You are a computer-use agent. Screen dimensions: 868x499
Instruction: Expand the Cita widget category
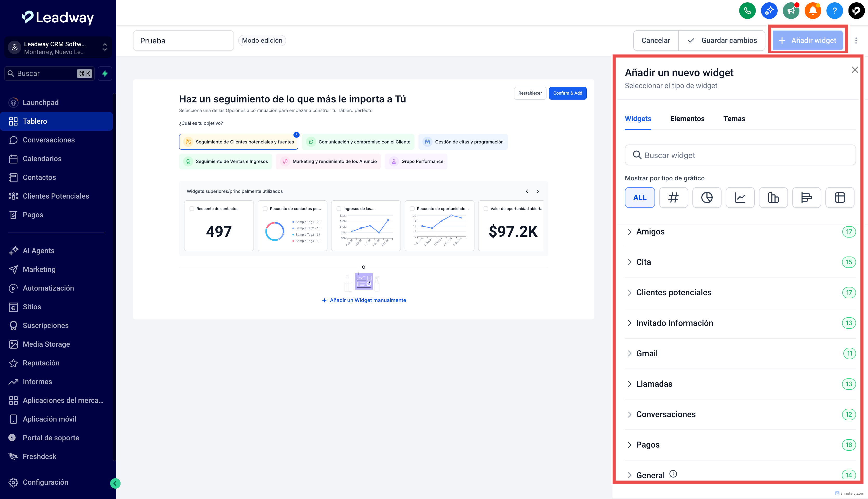tap(643, 262)
